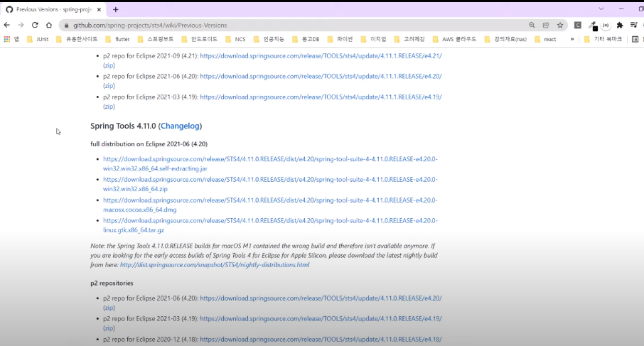Open the reading list icon
This screenshot has height=346, width=644.
click(635, 39)
